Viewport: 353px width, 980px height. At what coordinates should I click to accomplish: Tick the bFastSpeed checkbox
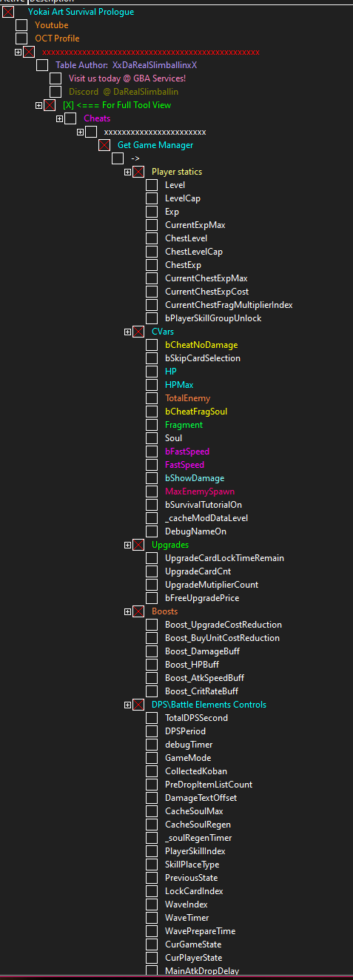tap(152, 452)
